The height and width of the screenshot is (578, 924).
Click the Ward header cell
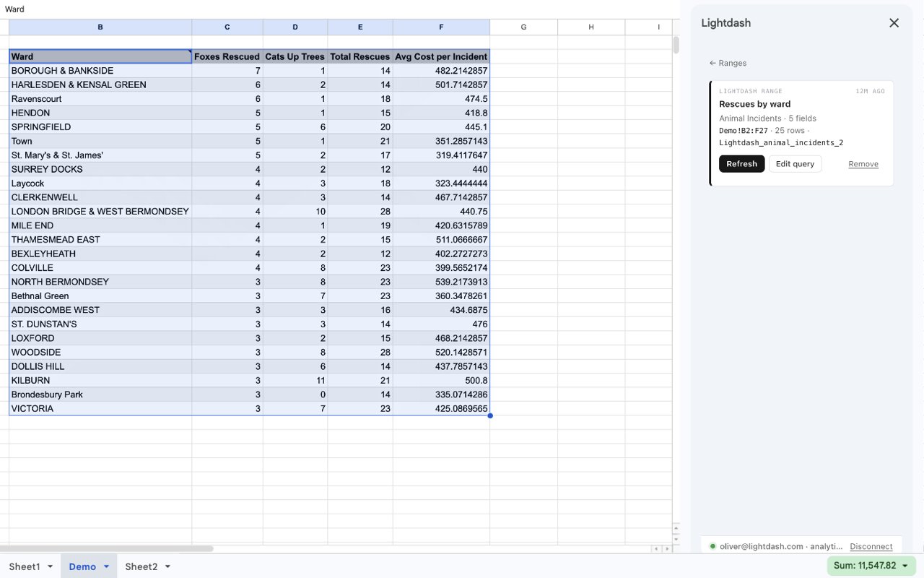tap(100, 56)
